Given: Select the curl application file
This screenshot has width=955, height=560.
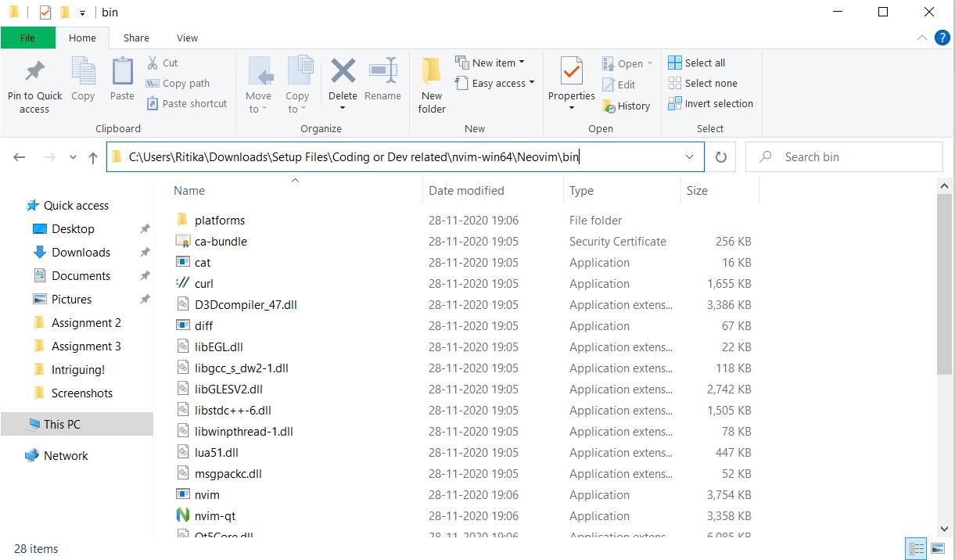Looking at the screenshot, I should click(x=203, y=283).
